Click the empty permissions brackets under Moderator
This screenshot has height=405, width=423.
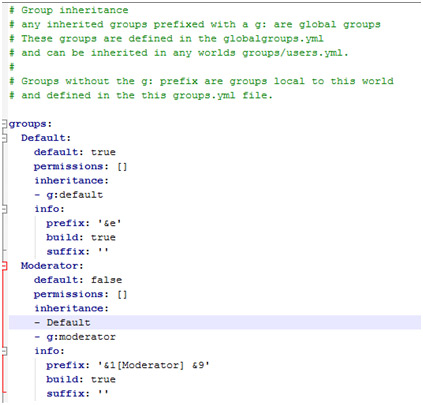pyautogui.click(x=122, y=294)
